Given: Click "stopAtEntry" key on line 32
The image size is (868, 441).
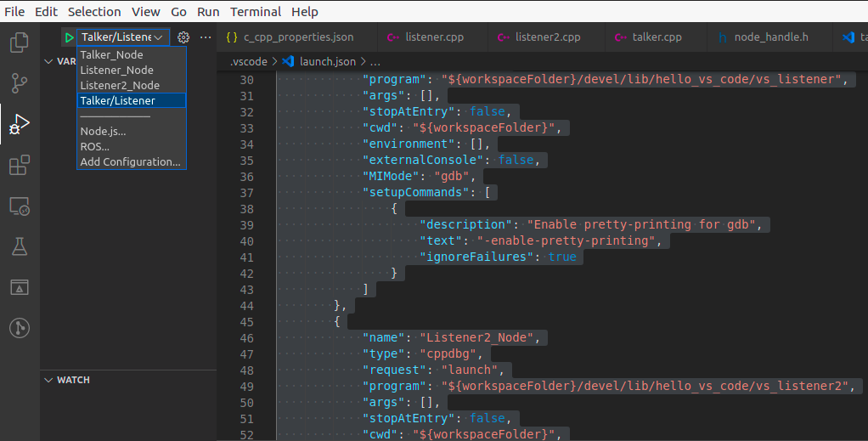Looking at the screenshot, I should (x=409, y=111).
